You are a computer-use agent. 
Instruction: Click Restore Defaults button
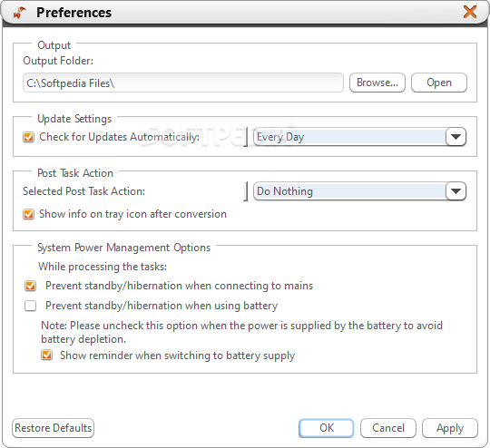54,428
